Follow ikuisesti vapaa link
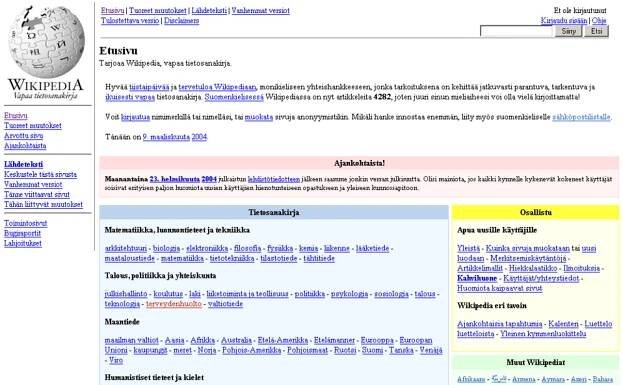Screen dimensions: 623x385 [130, 97]
